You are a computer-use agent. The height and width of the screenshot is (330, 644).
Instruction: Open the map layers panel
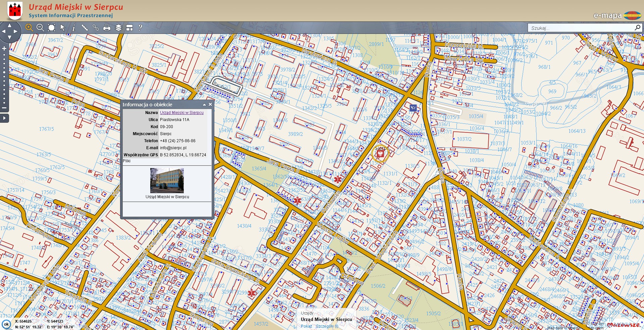tap(118, 28)
